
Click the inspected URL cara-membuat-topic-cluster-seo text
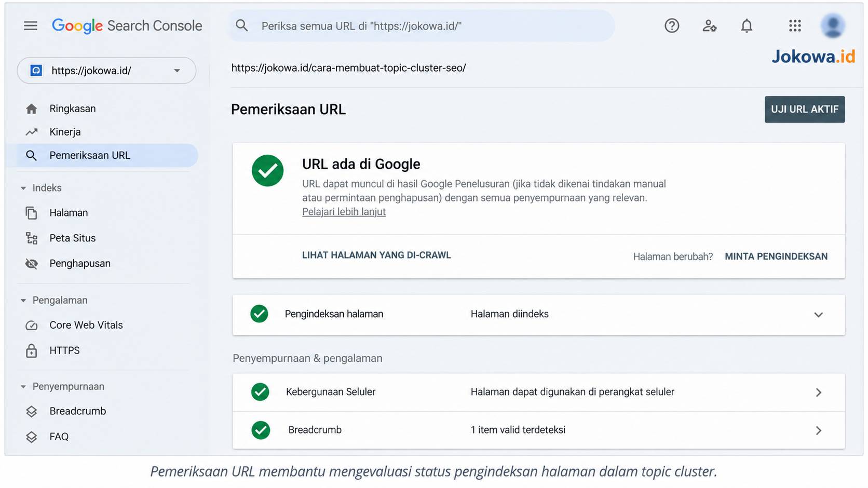(348, 68)
